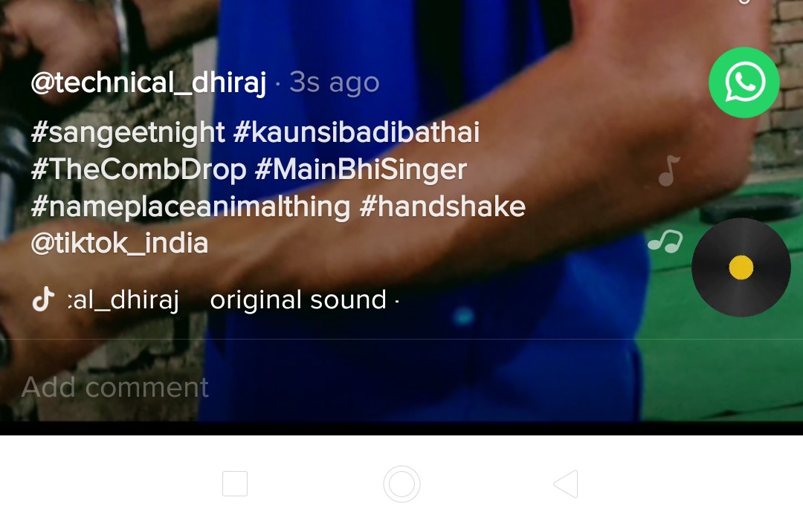Viewport: 803px width, 532px height.
Task: Open the spinning vinyl sound disc
Action: click(741, 267)
